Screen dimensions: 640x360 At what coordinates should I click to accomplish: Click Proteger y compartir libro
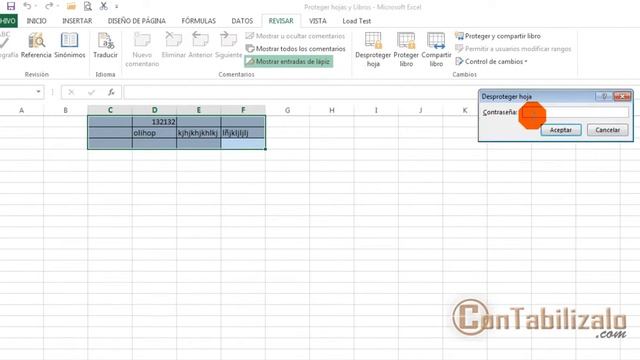click(x=498, y=36)
